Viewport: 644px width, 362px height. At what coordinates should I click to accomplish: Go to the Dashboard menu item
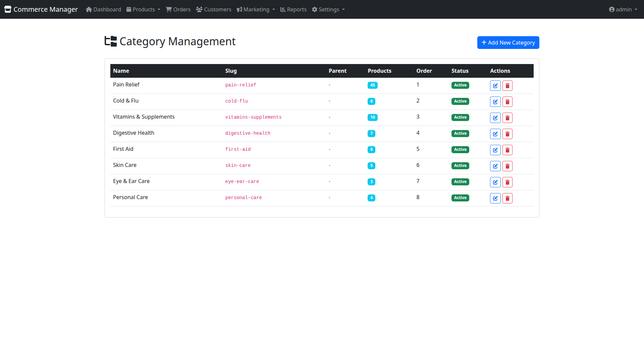(103, 9)
